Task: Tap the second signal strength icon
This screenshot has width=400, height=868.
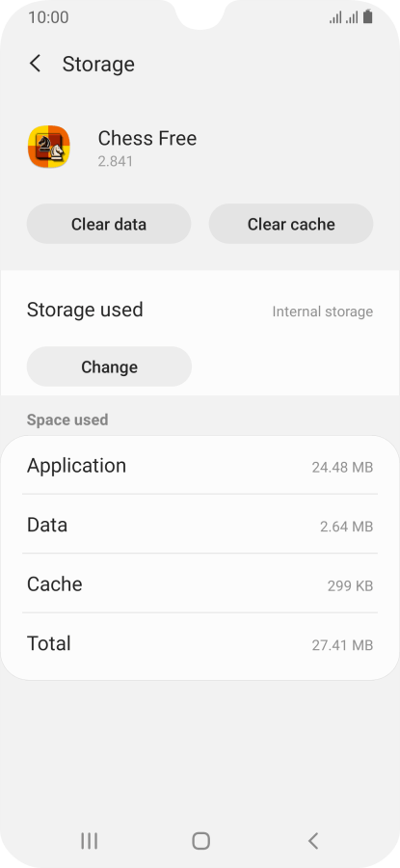Action: coord(352,17)
